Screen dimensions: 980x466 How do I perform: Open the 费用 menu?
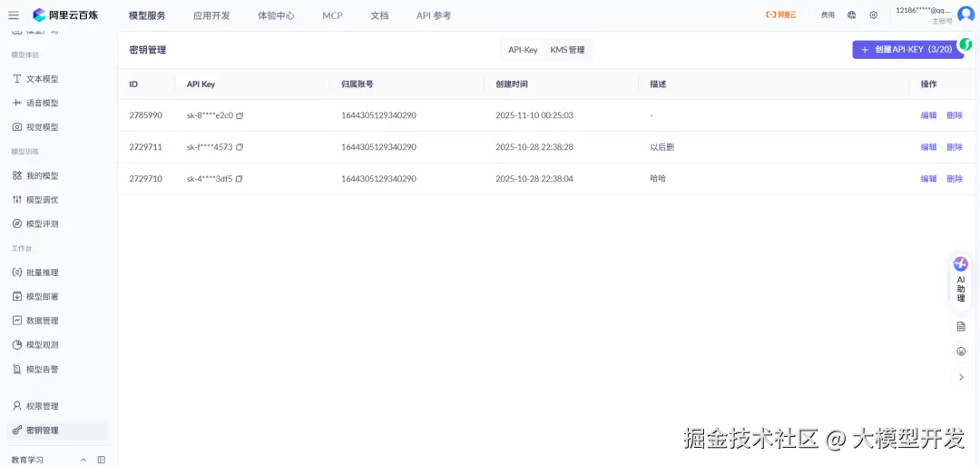pyautogui.click(x=828, y=15)
